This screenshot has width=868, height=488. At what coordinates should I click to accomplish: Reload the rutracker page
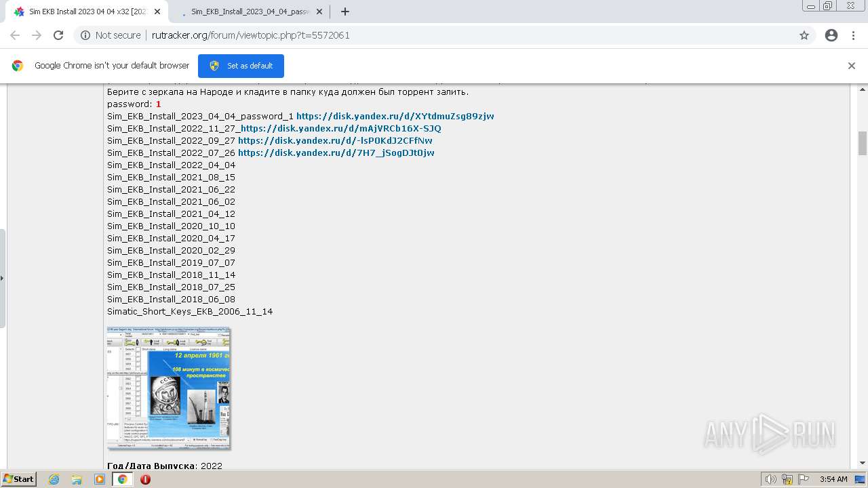coord(58,35)
